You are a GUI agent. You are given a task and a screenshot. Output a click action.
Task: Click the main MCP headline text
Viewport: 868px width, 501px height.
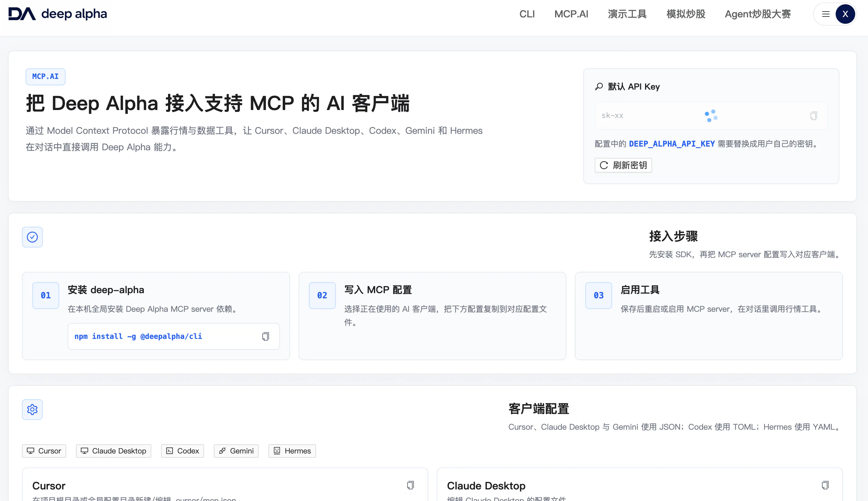[x=218, y=103]
